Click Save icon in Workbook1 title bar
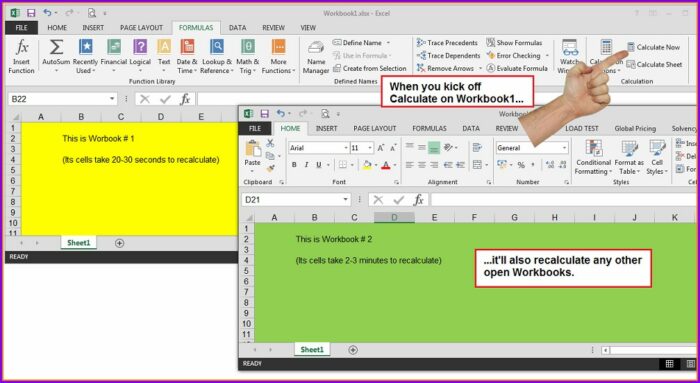 (31, 13)
